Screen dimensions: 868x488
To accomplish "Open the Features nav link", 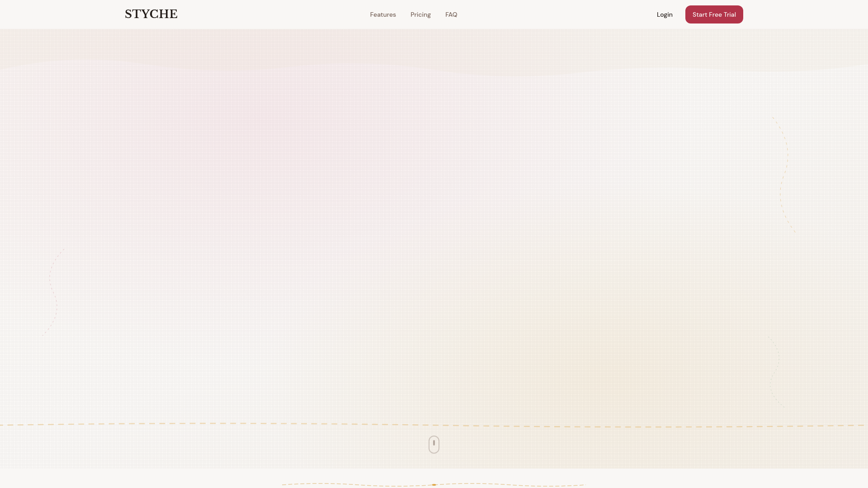I will [x=383, y=14].
